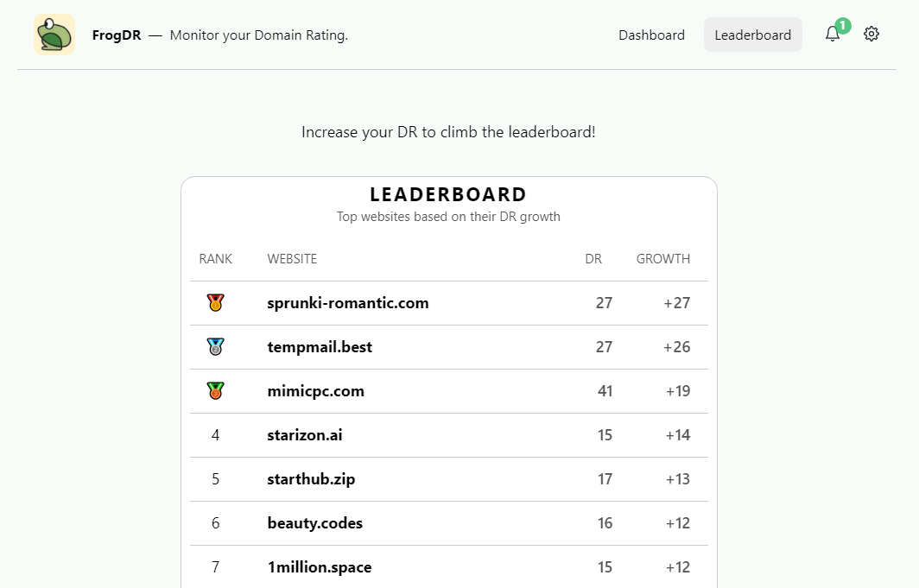Click the silver medal next to tempmail.best
The image size is (919, 588).
(216, 347)
